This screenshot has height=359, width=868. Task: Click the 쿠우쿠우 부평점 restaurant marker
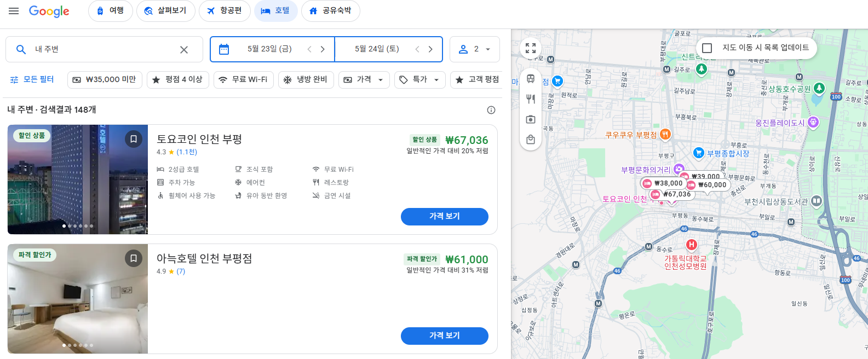(x=665, y=134)
